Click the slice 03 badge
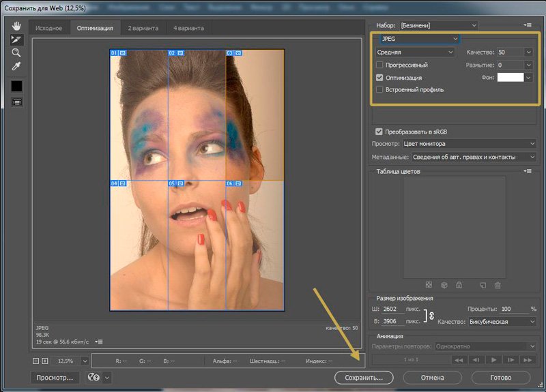The height and width of the screenshot is (392, 546). (x=234, y=53)
